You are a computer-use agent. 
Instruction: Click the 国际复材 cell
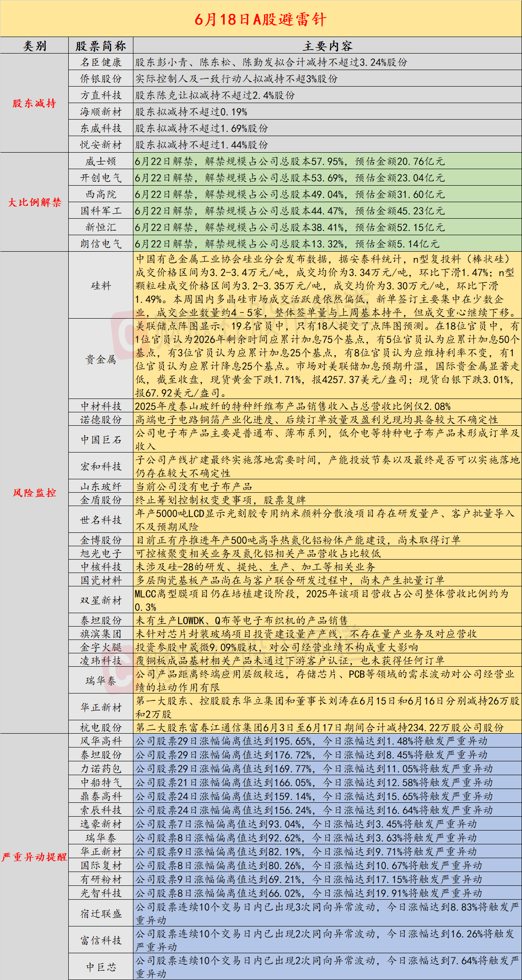tap(101, 865)
